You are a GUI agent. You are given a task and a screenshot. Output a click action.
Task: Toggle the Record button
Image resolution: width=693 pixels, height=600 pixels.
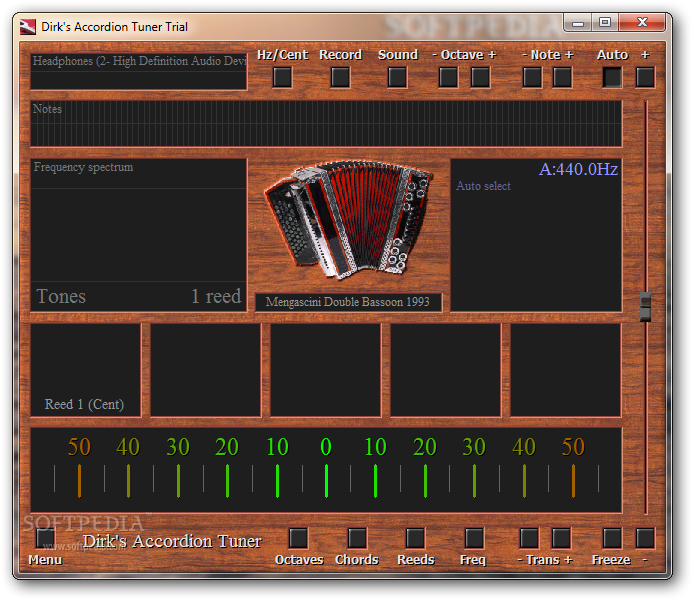click(x=340, y=77)
